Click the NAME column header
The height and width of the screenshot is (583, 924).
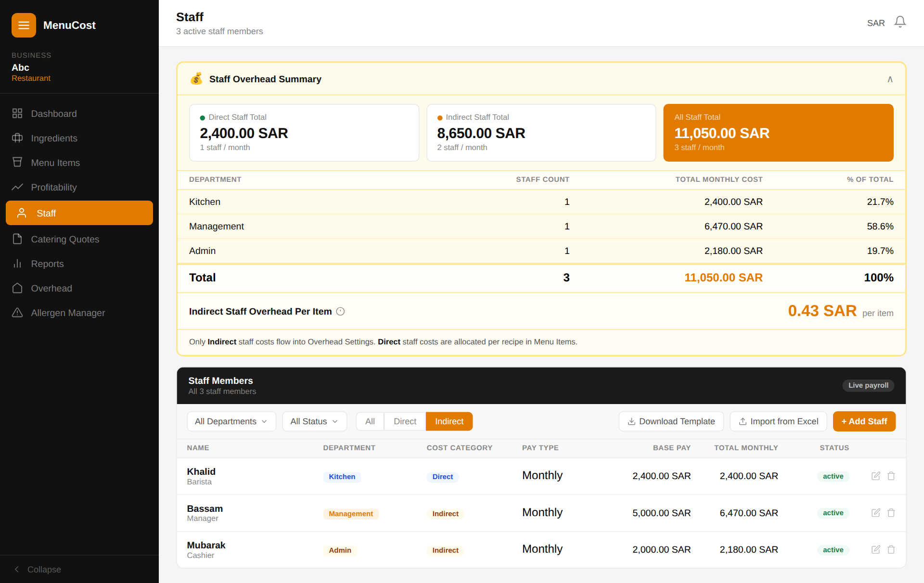tap(198, 448)
